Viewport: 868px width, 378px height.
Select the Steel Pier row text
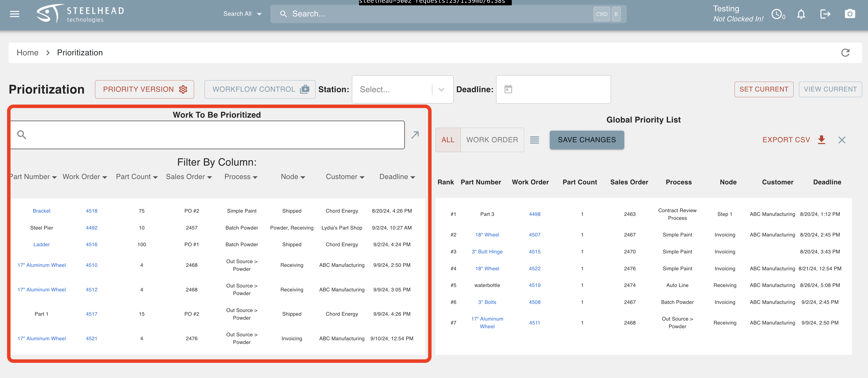point(41,228)
